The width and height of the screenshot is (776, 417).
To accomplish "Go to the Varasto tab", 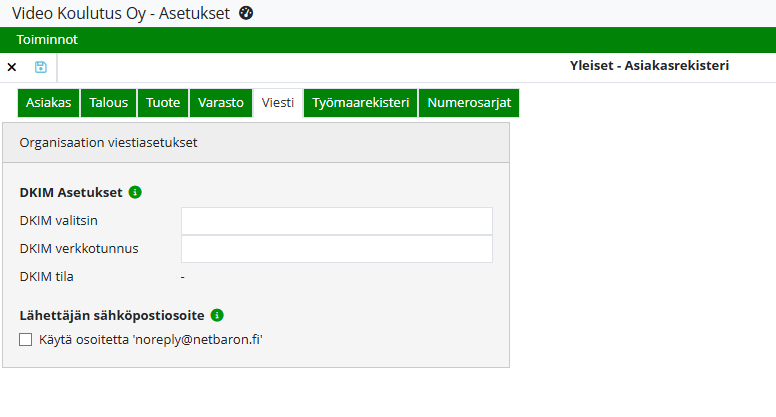I will (x=220, y=103).
